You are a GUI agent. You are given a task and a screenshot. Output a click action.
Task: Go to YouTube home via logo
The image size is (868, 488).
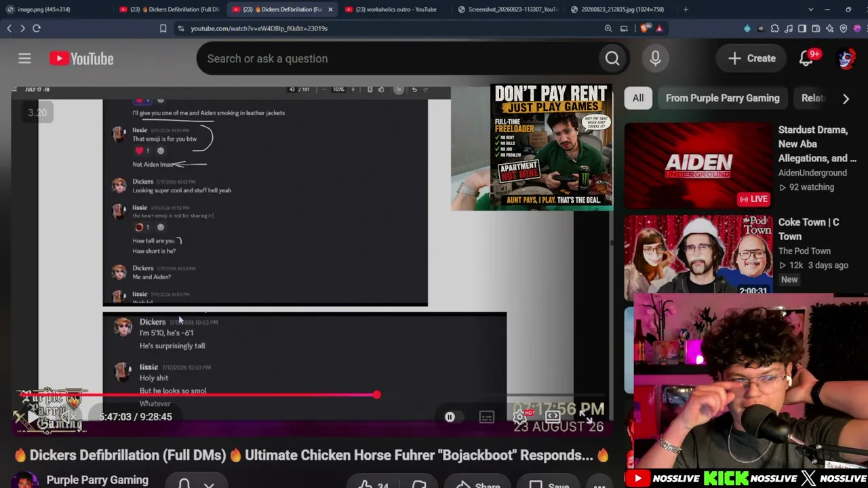point(81,59)
